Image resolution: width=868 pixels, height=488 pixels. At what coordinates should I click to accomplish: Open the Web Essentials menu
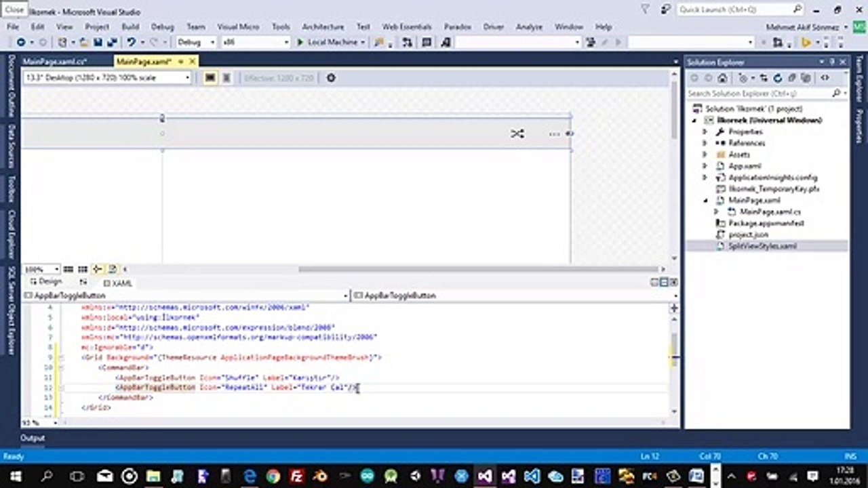[407, 26]
